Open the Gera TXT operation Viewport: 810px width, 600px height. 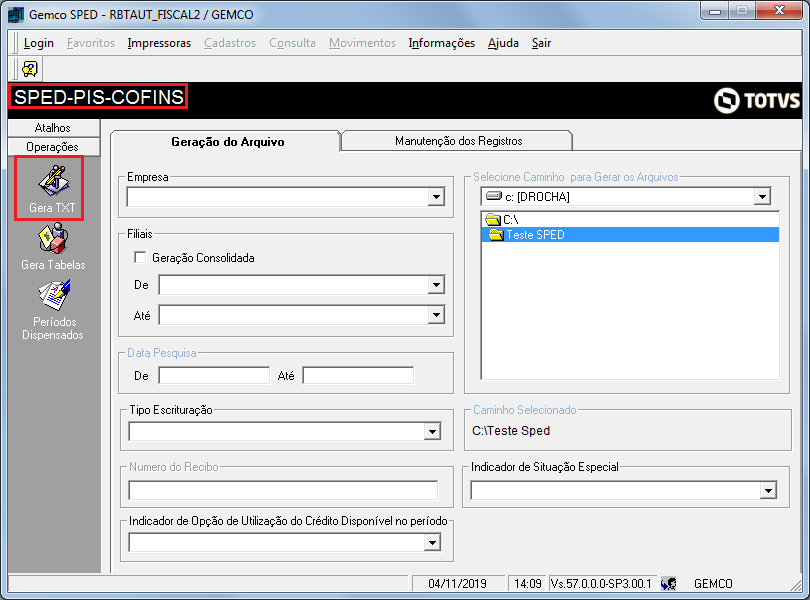(53, 189)
